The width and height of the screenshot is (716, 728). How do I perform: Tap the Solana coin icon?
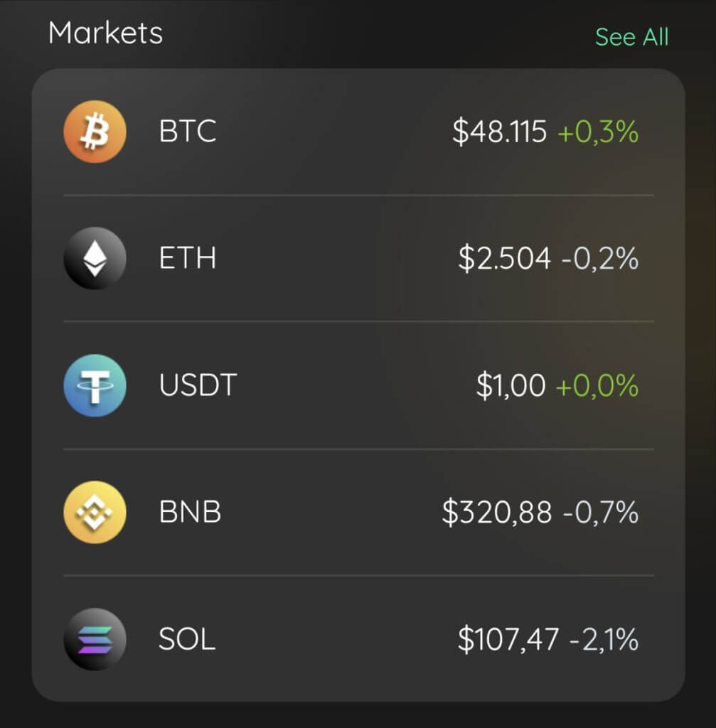(x=95, y=639)
